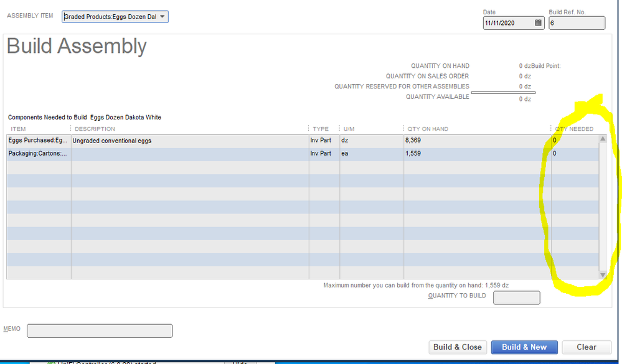Click the 'Ungraded conventional eggs' description cell
622x364 pixels.
pos(190,141)
